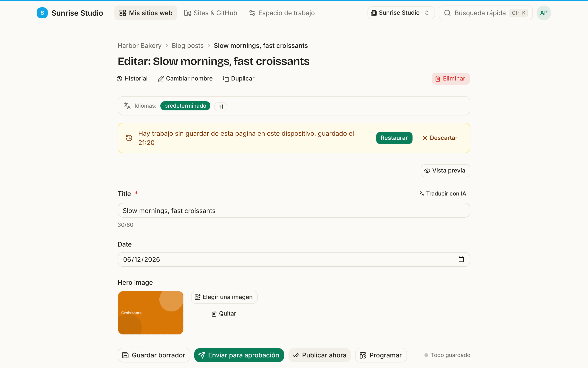Image resolution: width=588 pixels, height=368 pixels.
Task: Switch to the nl language pill
Action: click(221, 106)
